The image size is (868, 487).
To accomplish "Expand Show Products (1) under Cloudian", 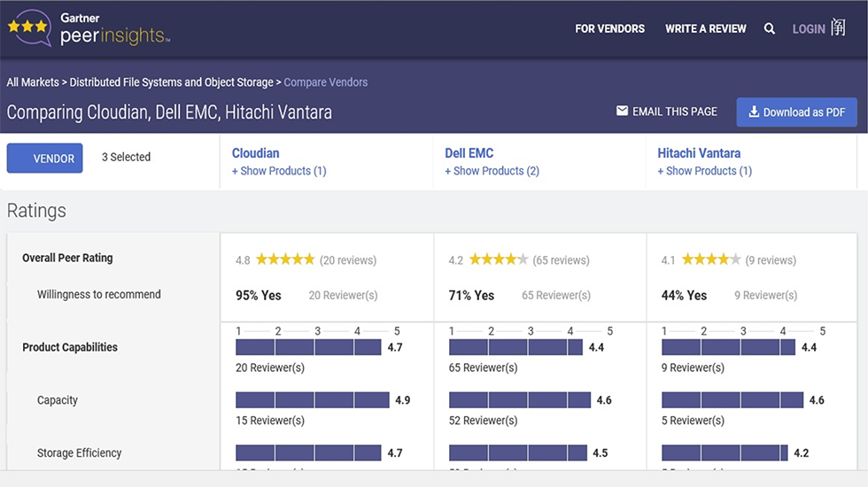I will (279, 171).
